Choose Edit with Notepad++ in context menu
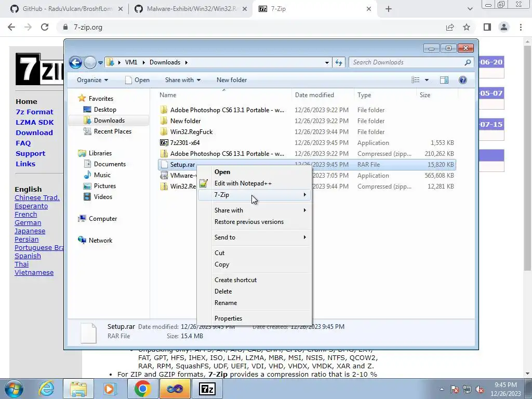This screenshot has height=399, width=532. [x=255, y=183]
